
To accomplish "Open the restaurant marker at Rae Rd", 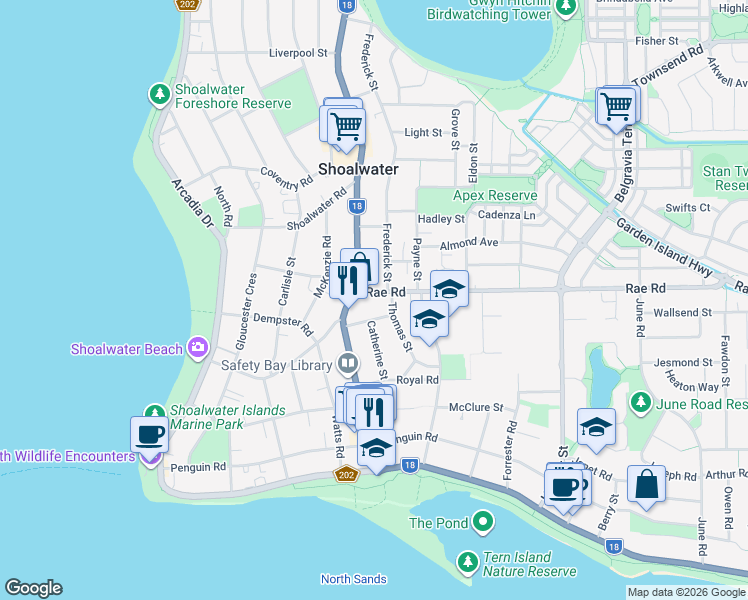I will pyautogui.click(x=348, y=281).
